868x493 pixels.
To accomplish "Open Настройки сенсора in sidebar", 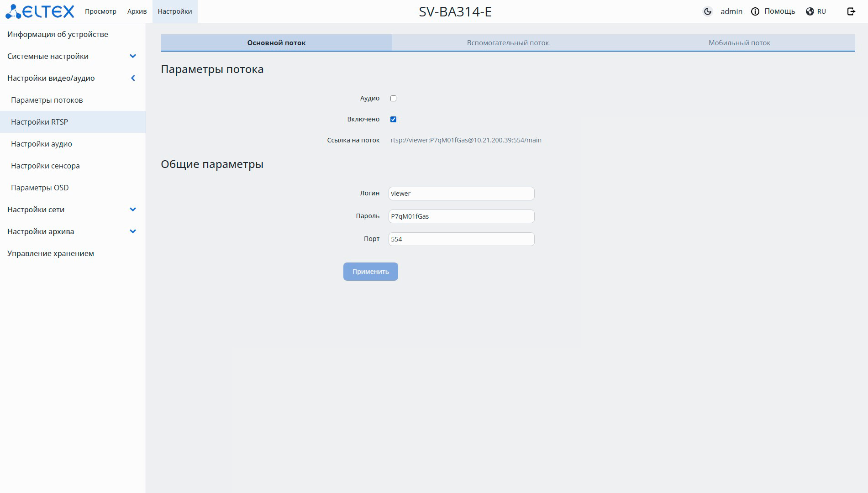I will coord(73,166).
